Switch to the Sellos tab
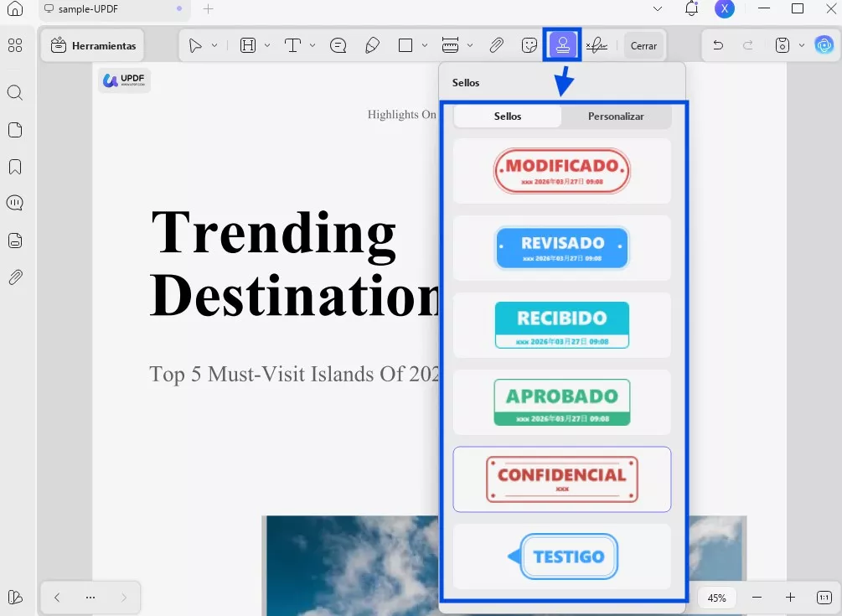Image resolution: width=842 pixels, height=616 pixels. point(508,116)
